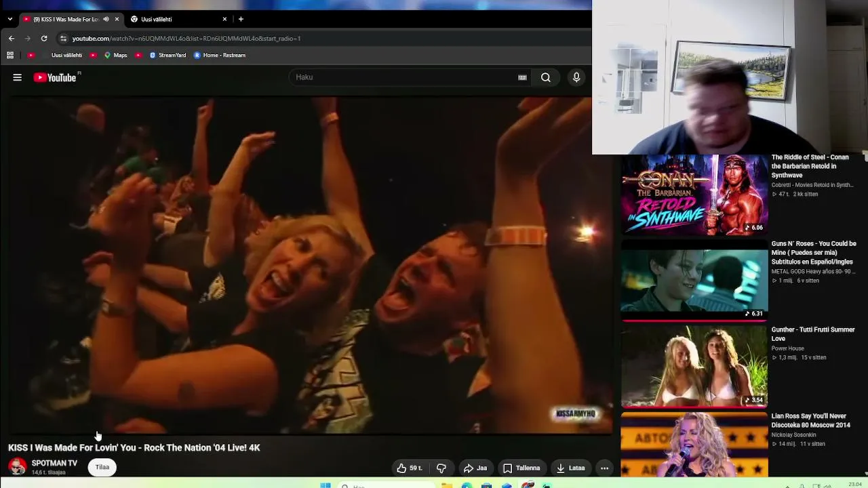Open the YouTube guide hamburger menu
This screenshot has width=868, height=488.
17,77
